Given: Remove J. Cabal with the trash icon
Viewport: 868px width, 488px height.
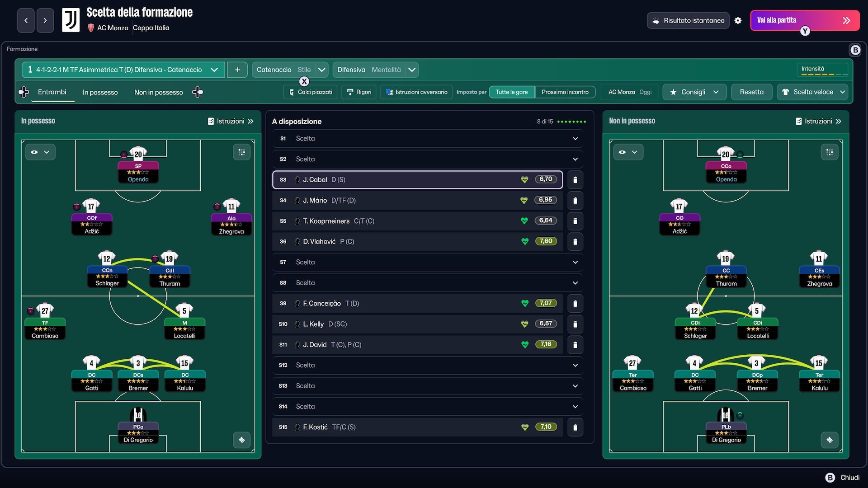Looking at the screenshot, I should point(575,180).
